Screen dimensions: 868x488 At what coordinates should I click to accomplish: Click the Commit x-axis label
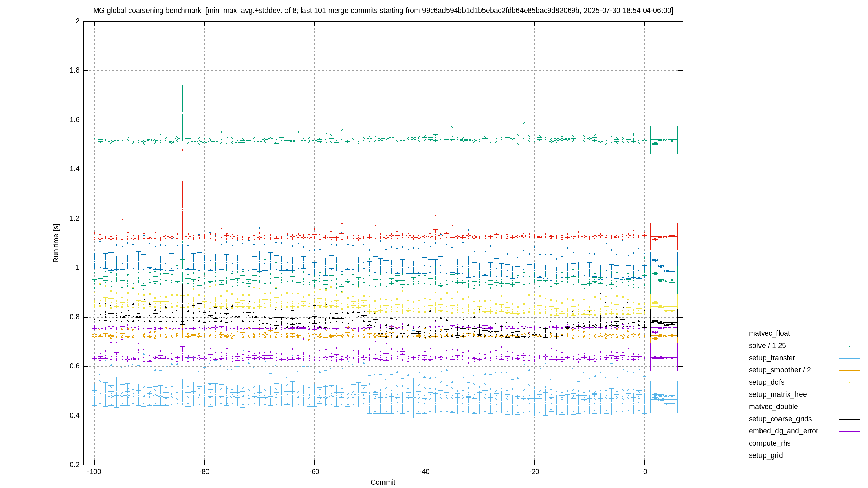(383, 482)
